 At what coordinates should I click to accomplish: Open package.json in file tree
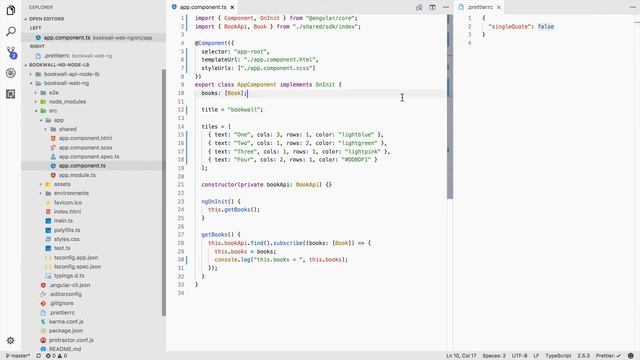click(x=65, y=331)
